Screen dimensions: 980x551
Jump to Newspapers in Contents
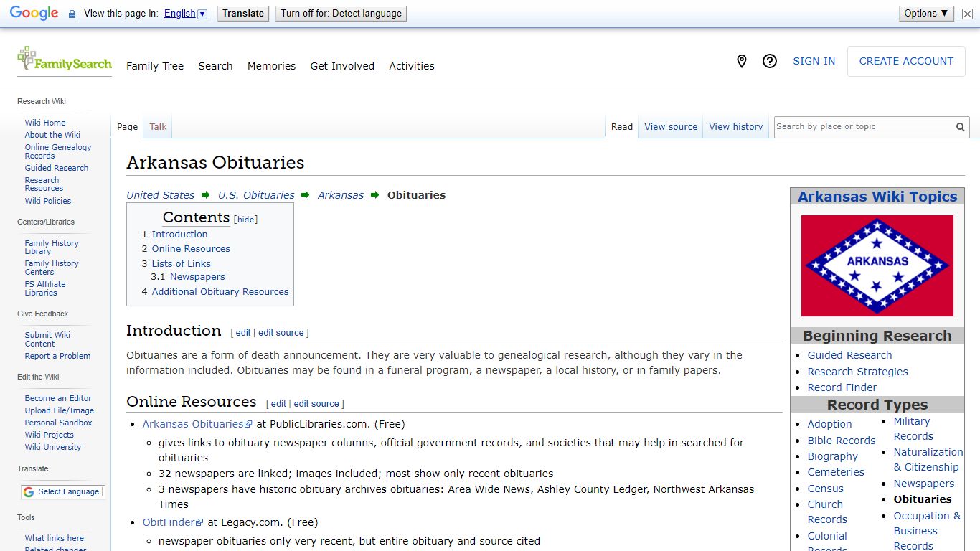pyautogui.click(x=197, y=277)
